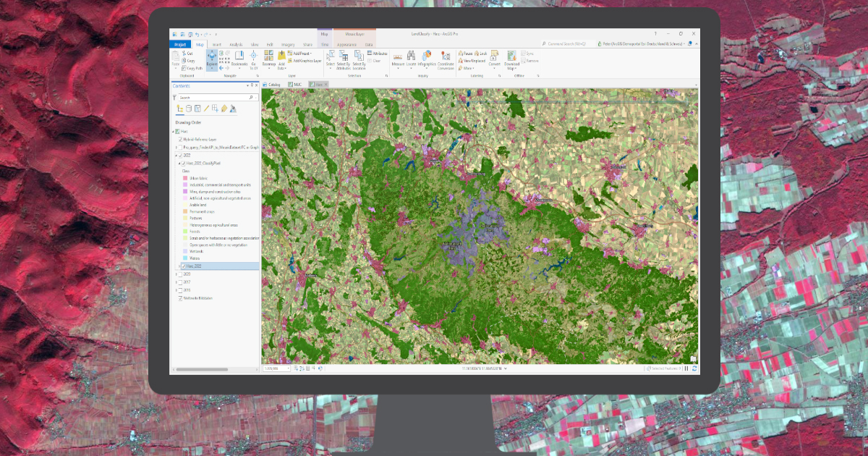The height and width of the screenshot is (456, 868).
Task: Click the Urban fabric color swatch
Action: click(x=185, y=180)
